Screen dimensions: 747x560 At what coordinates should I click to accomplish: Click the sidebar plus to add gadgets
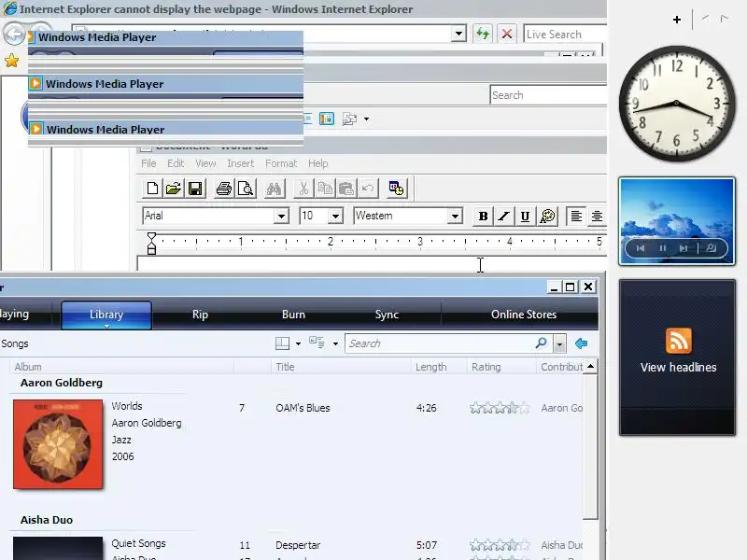[x=676, y=20]
